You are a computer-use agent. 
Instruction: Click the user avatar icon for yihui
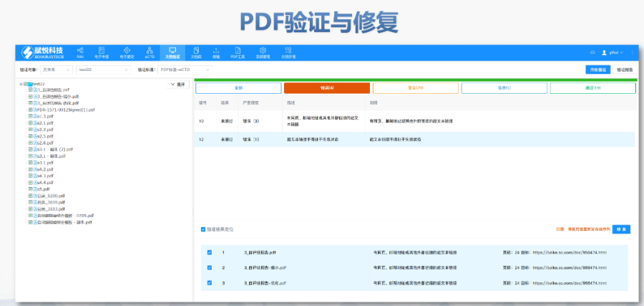604,52
